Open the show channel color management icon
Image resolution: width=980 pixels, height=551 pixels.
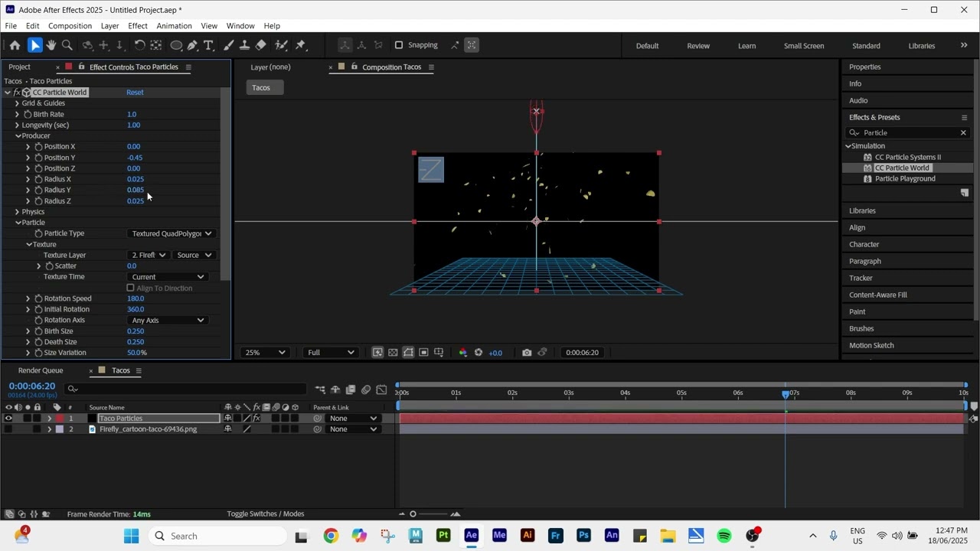pos(462,352)
